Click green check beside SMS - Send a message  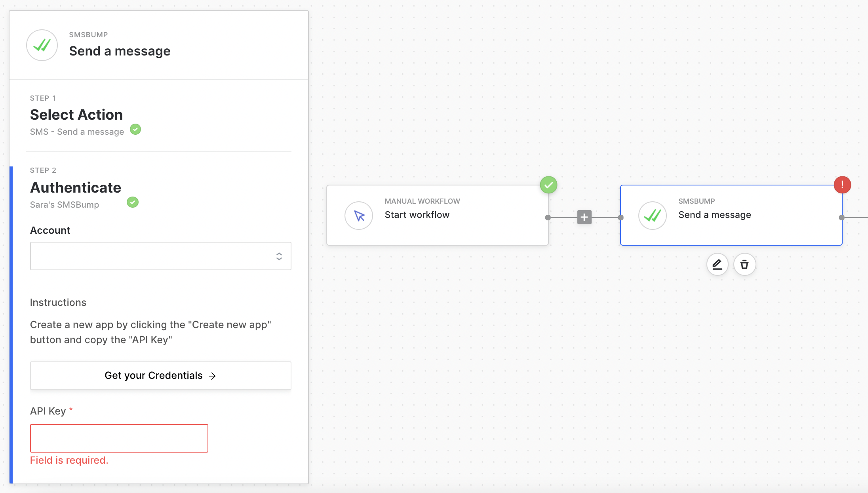[135, 130]
